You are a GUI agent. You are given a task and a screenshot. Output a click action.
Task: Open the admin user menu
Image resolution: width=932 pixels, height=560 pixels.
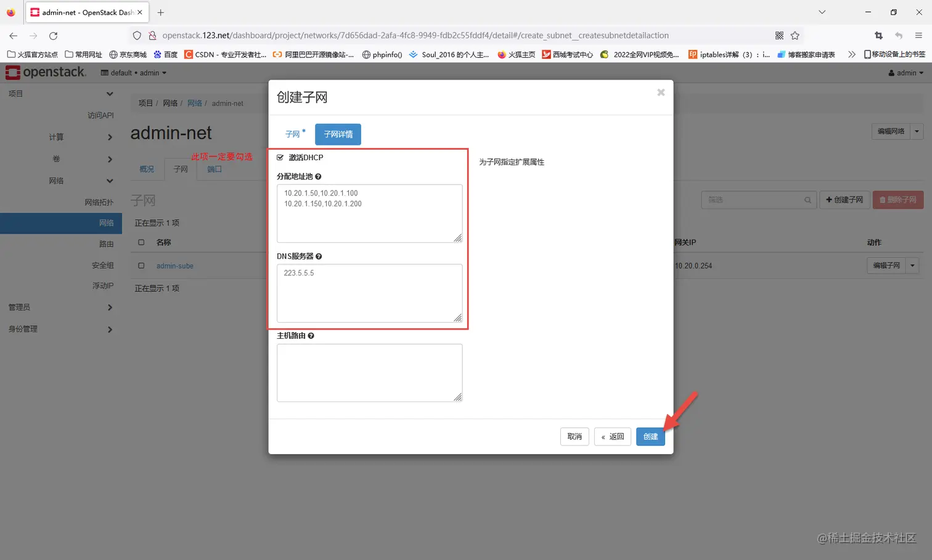coord(906,73)
